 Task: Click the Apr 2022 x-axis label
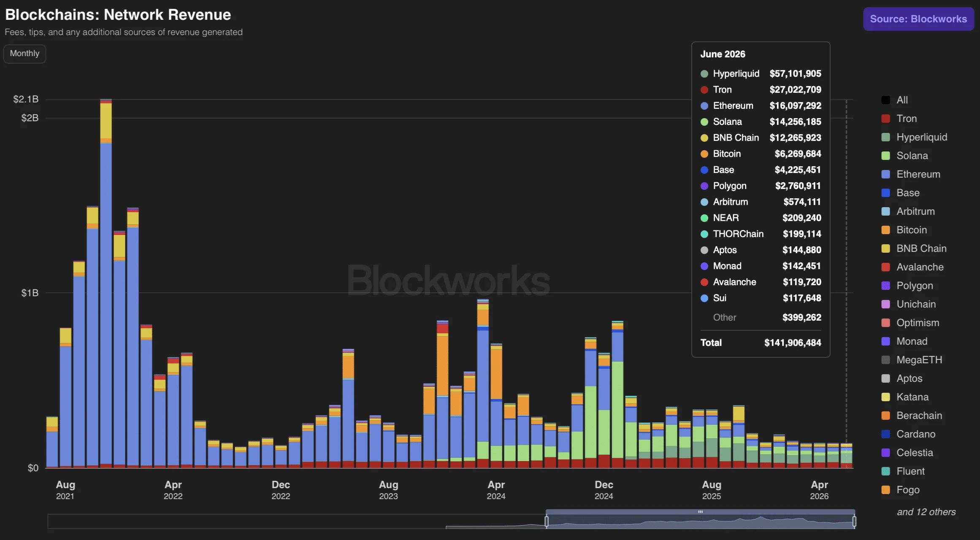coord(173,490)
